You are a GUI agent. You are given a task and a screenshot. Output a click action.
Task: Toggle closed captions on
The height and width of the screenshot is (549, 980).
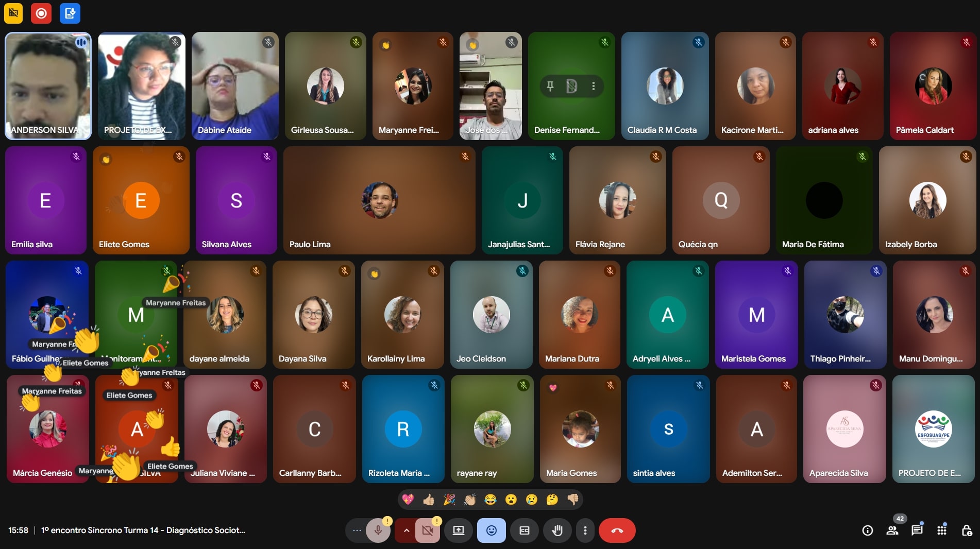click(x=525, y=530)
